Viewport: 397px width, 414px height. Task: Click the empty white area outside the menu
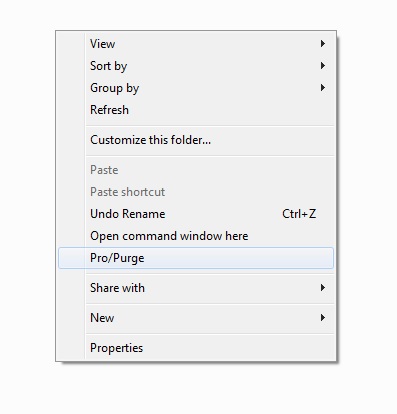pyautogui.click(x=367, y=200)
